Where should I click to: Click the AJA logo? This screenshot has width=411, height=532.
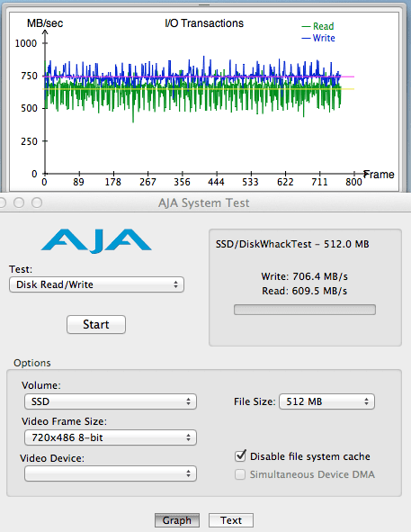[96, 241]
